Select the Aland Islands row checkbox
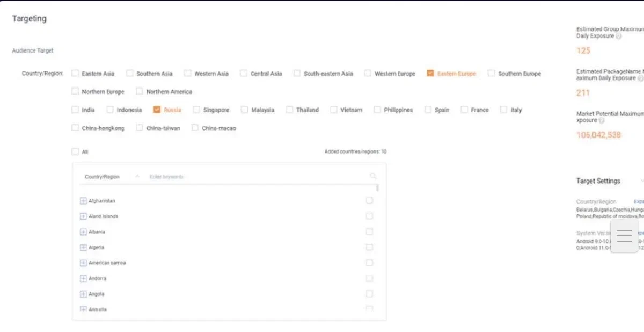The height and width of the screenshot is (332, 644). click(x=369, y=216)
